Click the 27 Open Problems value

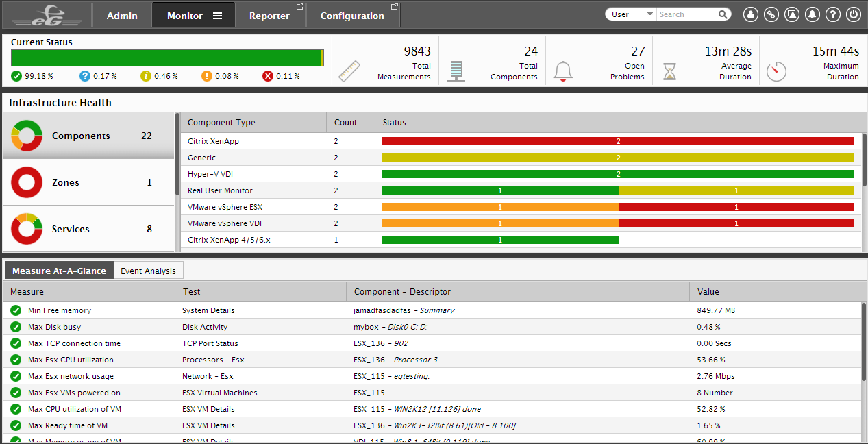pos(638,51)
